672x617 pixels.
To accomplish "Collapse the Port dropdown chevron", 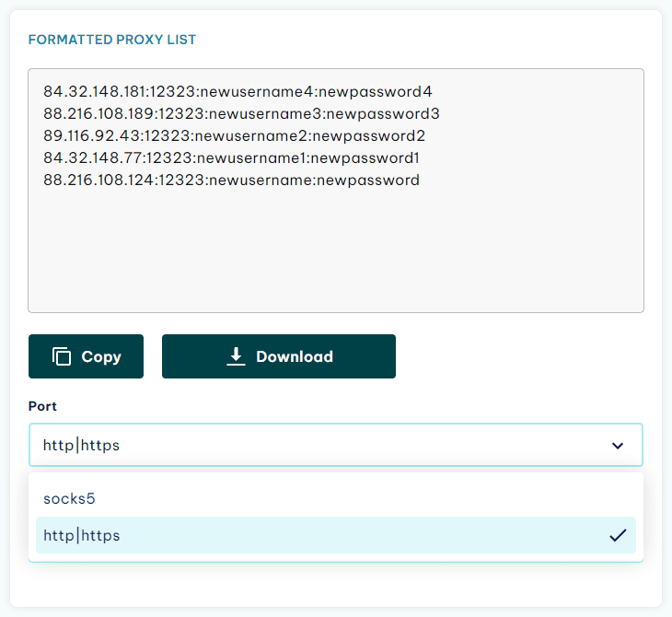I will point(618,446).
